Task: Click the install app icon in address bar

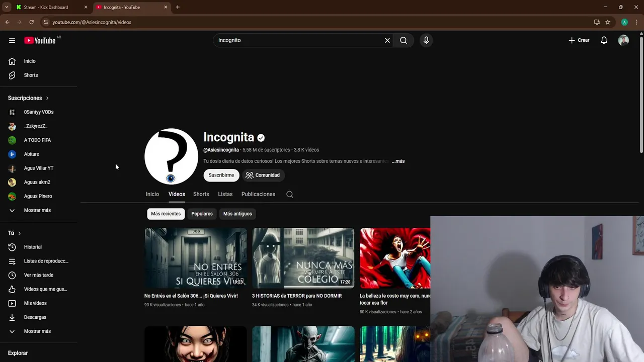Action: pos(597,22)
